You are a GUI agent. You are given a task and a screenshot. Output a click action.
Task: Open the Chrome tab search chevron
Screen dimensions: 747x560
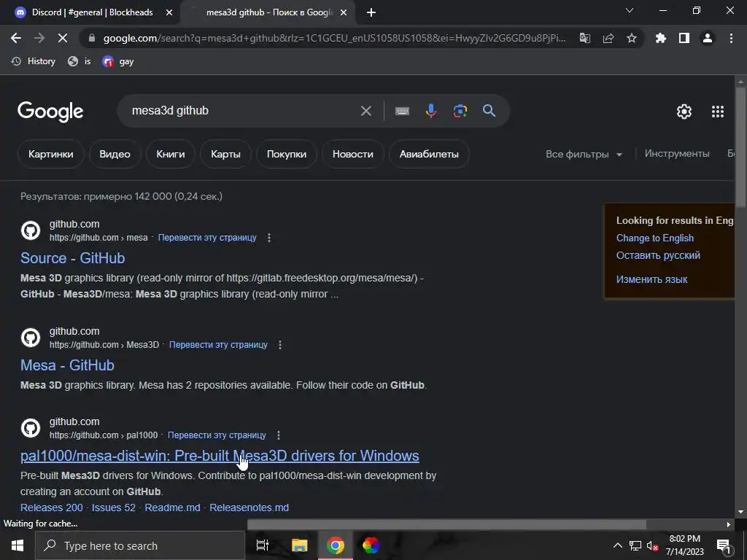tap(630, 10)
